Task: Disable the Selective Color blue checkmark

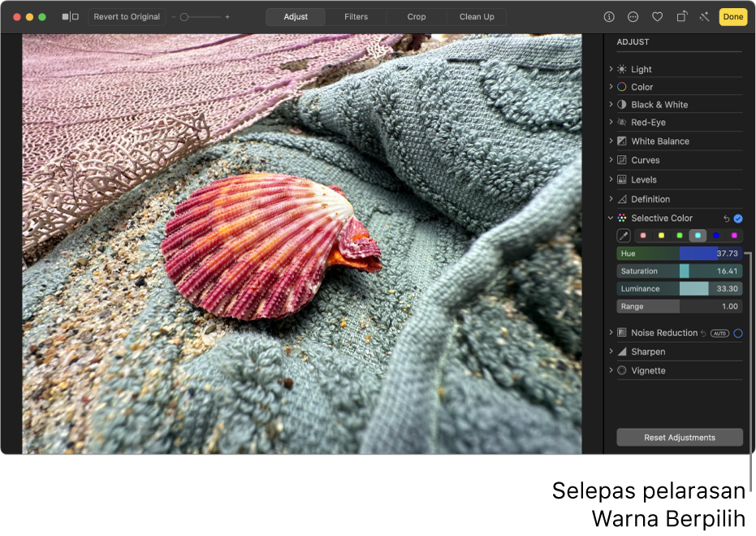Action: click(738, 218)
